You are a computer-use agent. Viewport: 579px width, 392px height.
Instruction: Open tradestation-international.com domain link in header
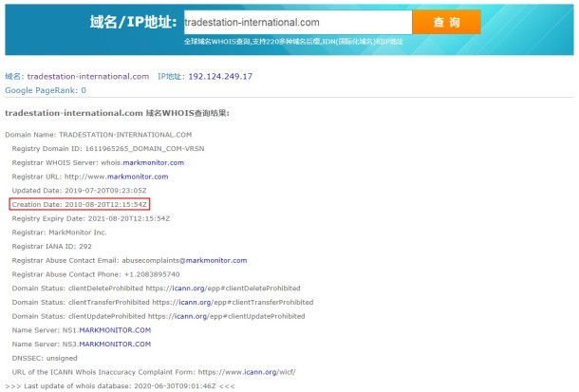pyautogui.click(x=88, y=76)
